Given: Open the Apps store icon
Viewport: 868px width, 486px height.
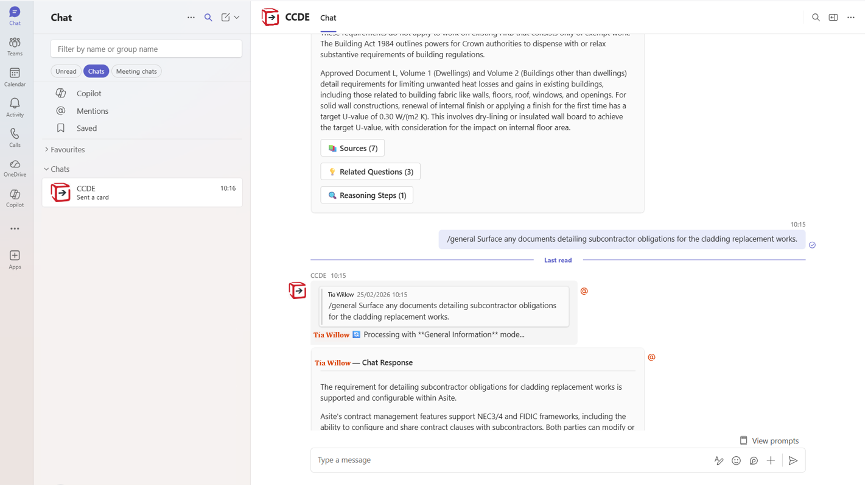Looking at the screenshot, I should click(x=15, y=259).
